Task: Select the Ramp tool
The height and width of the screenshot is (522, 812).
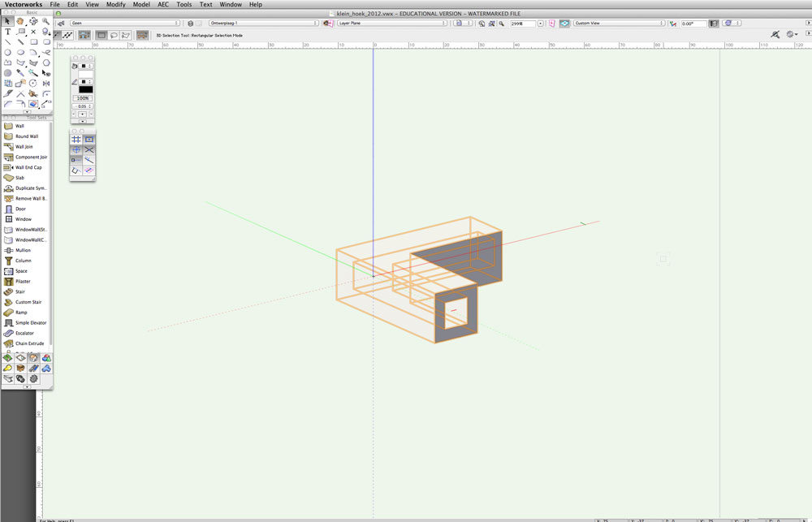Action: (26, 313)
